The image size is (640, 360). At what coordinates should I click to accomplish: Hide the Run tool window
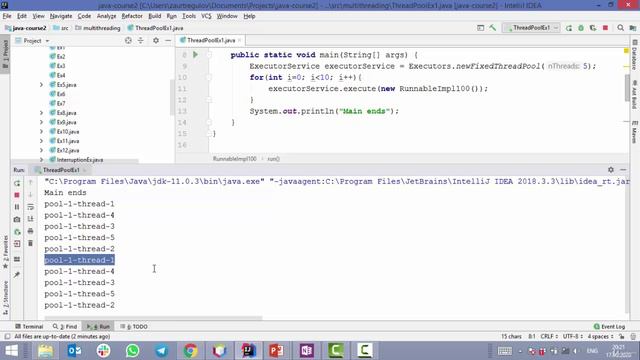[x=623, y=170]
